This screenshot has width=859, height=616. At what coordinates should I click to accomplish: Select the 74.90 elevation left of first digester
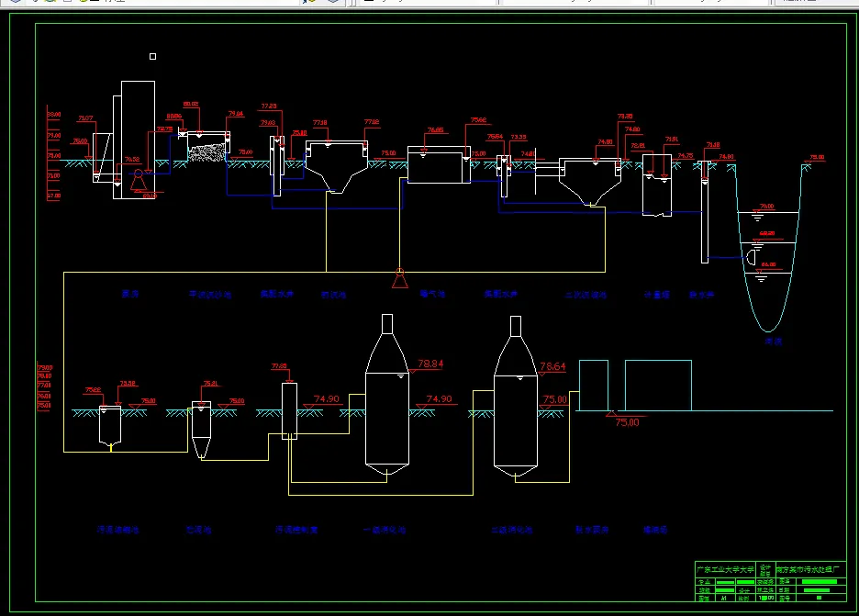(327, 398)
